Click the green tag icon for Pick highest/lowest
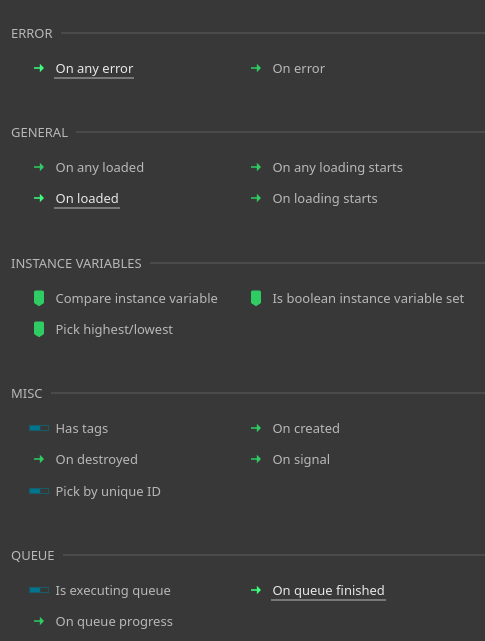485x641 pixels. coord(39,329)
